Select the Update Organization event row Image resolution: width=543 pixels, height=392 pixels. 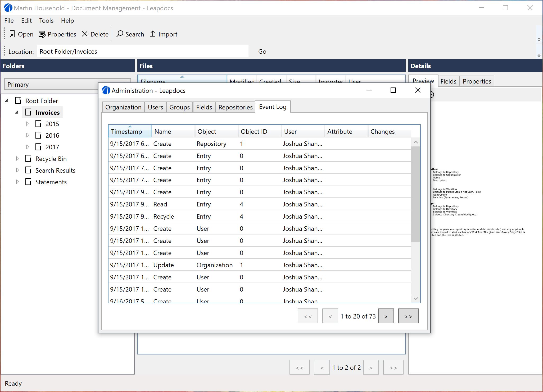(260, 265)
